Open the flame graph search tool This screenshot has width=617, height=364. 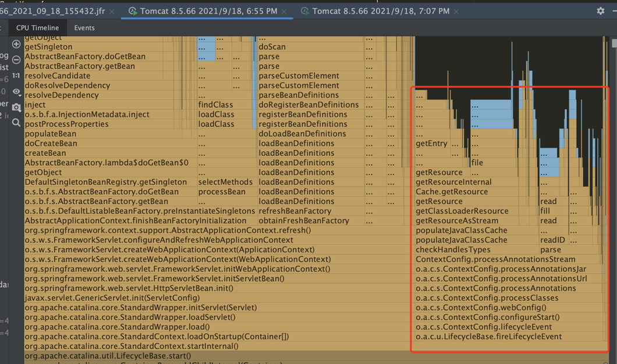tap(16, 123)
